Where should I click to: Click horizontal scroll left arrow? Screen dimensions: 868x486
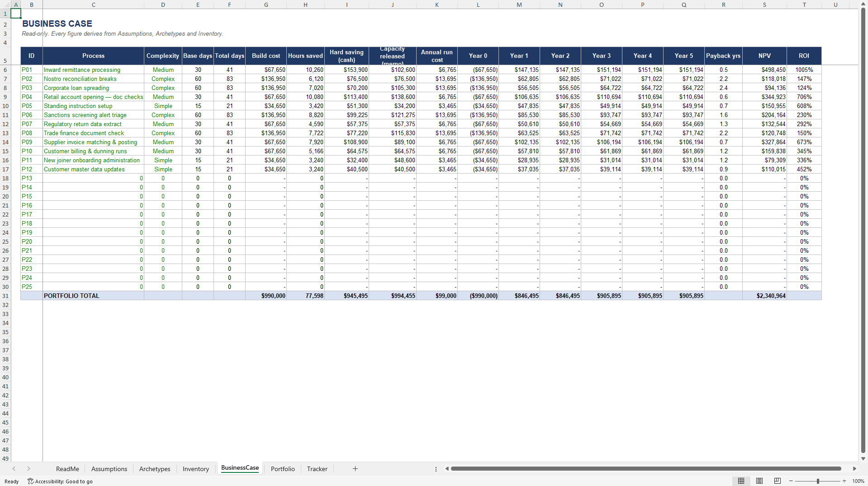coord(447,469)
